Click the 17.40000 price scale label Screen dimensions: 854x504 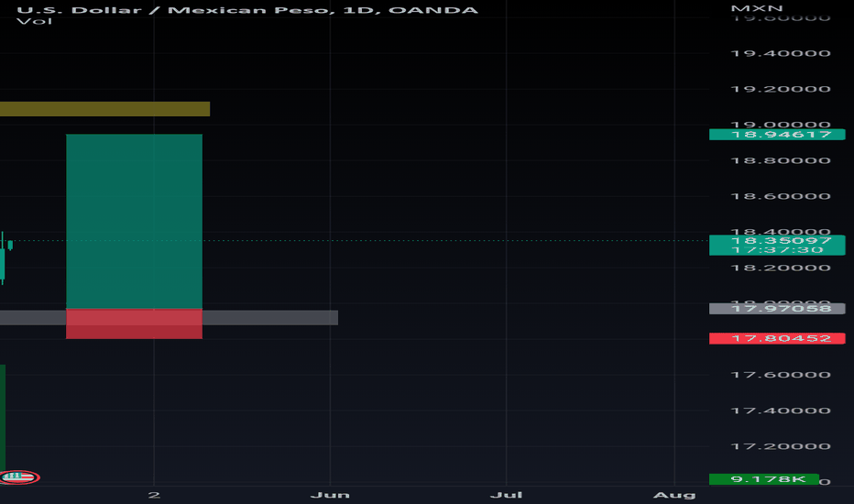click(x=781, y=411)
